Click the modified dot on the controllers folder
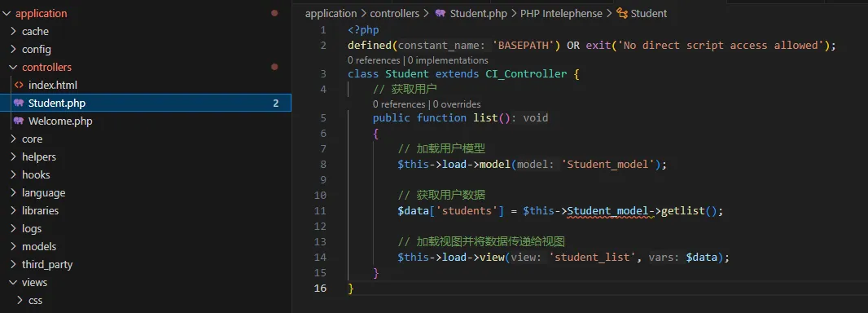The height and width of the screenshot is (313, 868). coord(274,67)
